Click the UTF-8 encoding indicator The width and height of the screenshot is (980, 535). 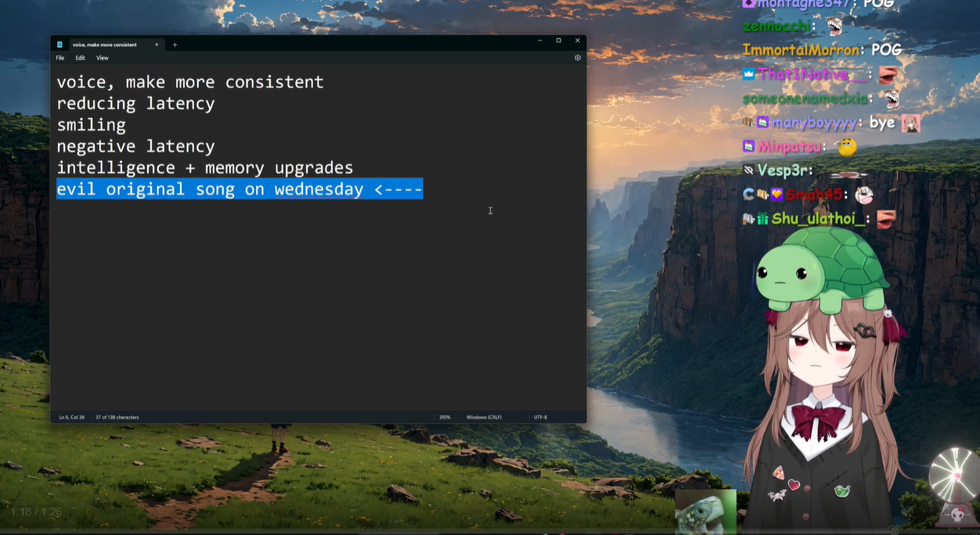541,417
